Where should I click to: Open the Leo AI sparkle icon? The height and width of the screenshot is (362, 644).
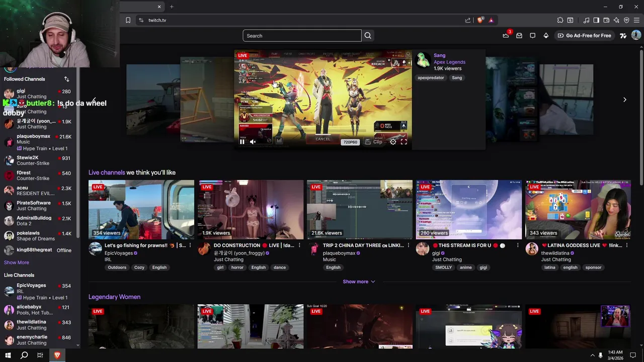(x=616, y=20)
